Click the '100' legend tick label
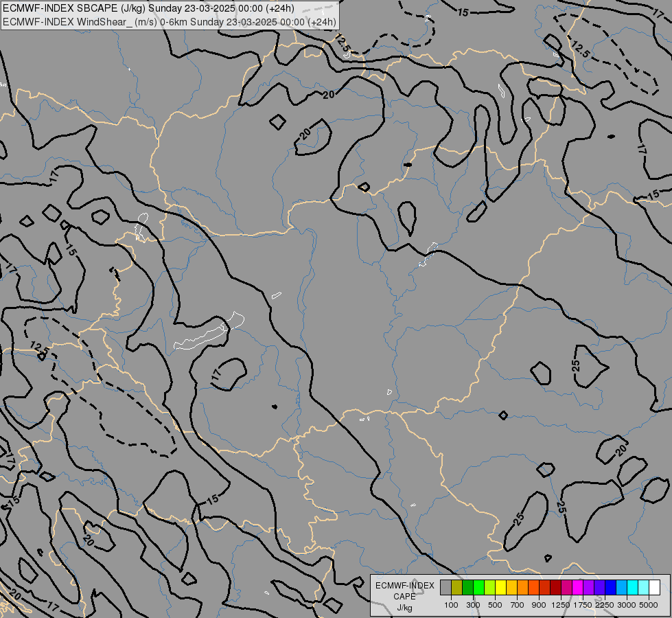 point(451,605)
